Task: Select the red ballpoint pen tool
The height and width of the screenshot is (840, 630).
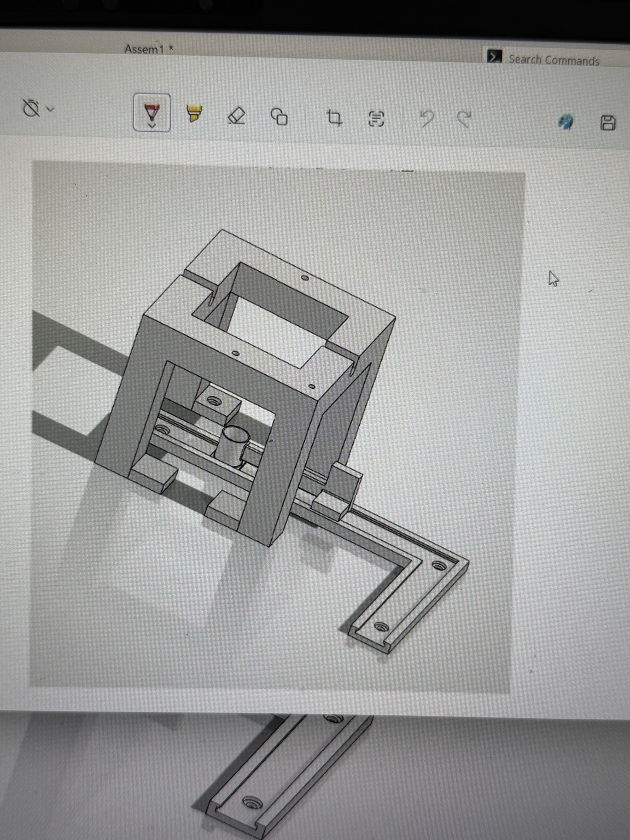Action: (151, 112)
